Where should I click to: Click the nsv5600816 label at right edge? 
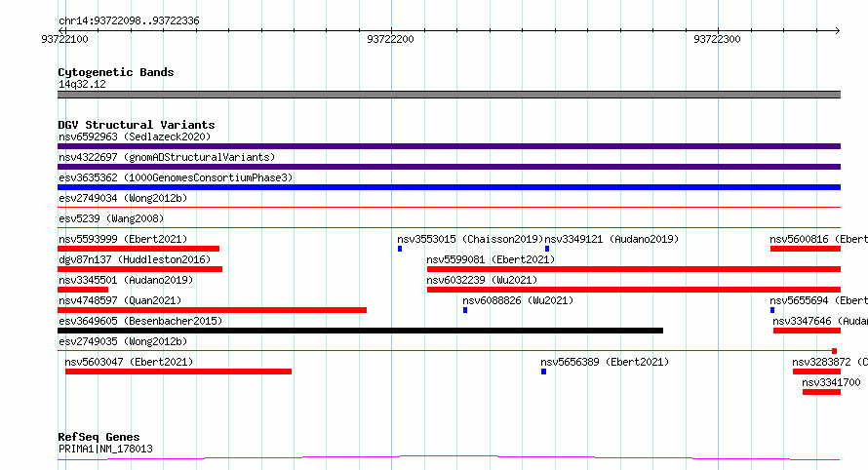tap(818, 239)
